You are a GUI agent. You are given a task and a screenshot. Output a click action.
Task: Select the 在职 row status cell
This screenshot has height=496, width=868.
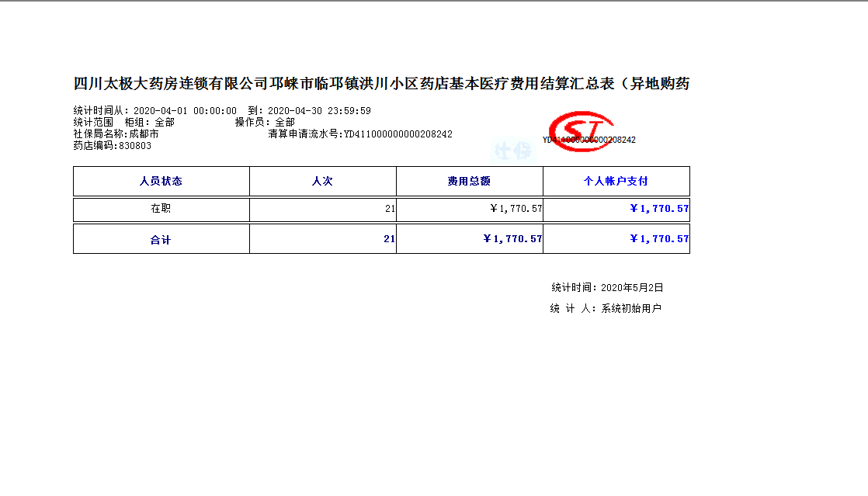pyautogui.click(x=161, y=210)
